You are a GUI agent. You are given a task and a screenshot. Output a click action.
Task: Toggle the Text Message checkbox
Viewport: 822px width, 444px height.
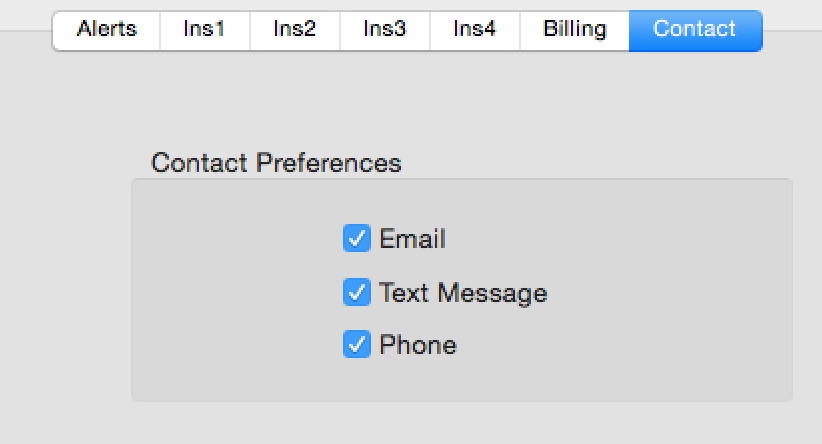[357, 292]
